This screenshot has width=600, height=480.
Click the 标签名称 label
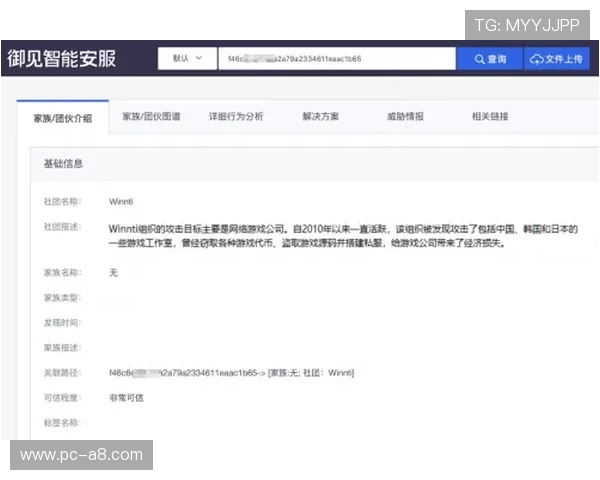tap(62, 423)
